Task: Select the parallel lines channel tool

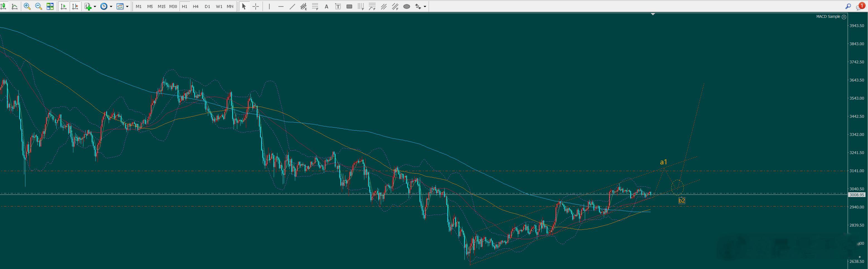Action: [x=384, y=6]
